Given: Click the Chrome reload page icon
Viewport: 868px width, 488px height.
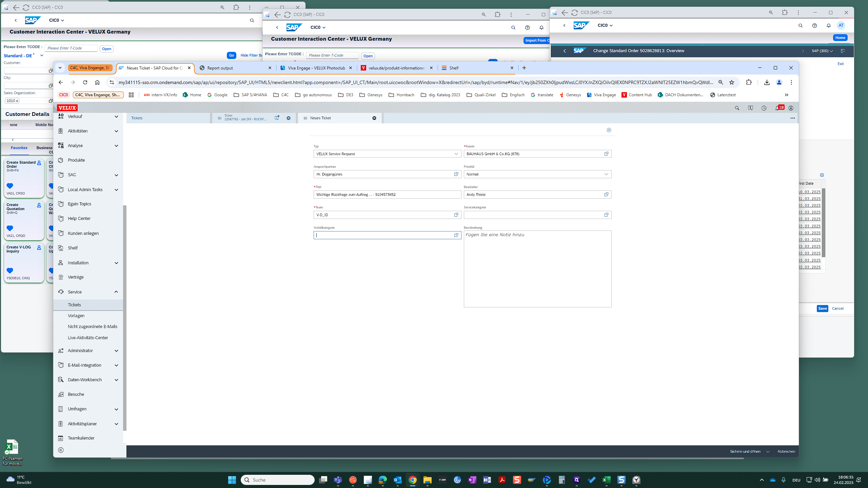Looking at the screenshot, I should pyautogui.click(x=85, y=82).
